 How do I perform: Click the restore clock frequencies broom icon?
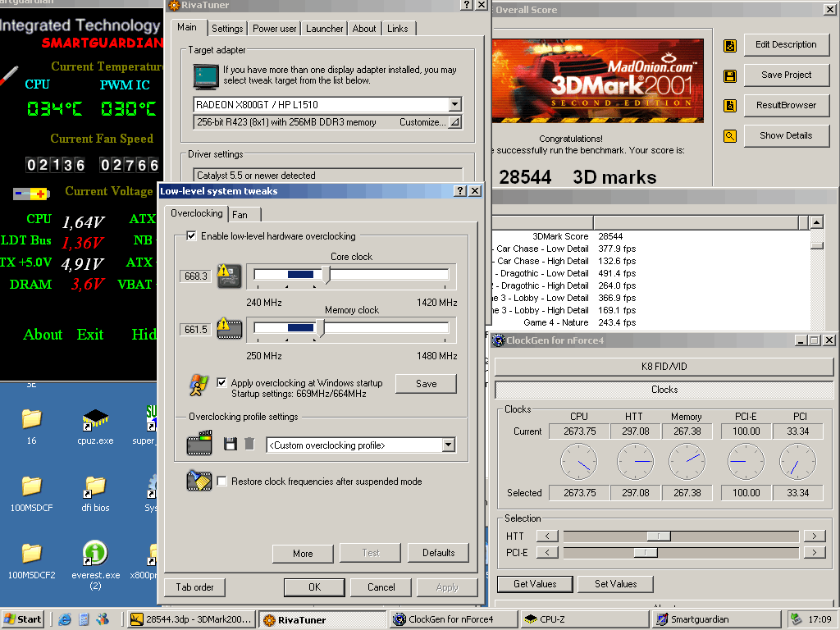199,481
